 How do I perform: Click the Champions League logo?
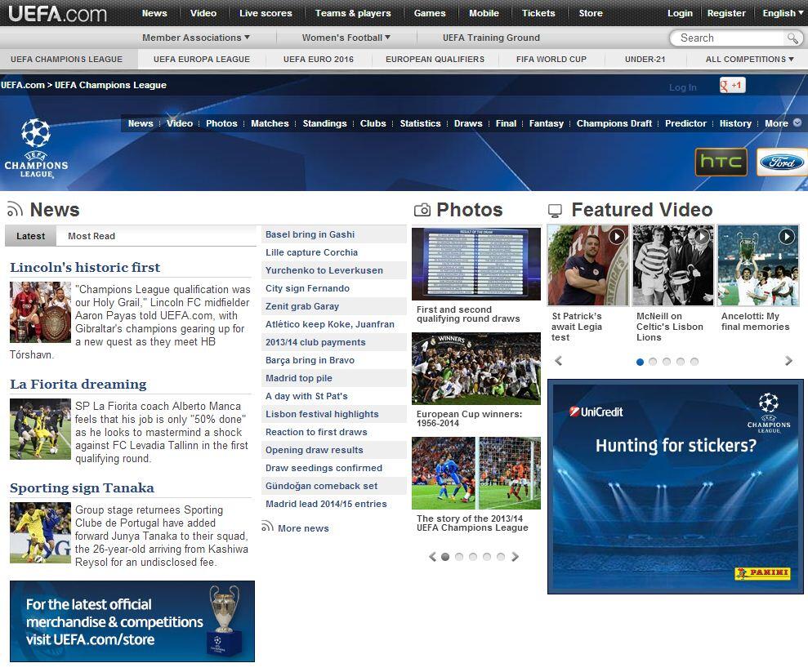click(36, 149)
